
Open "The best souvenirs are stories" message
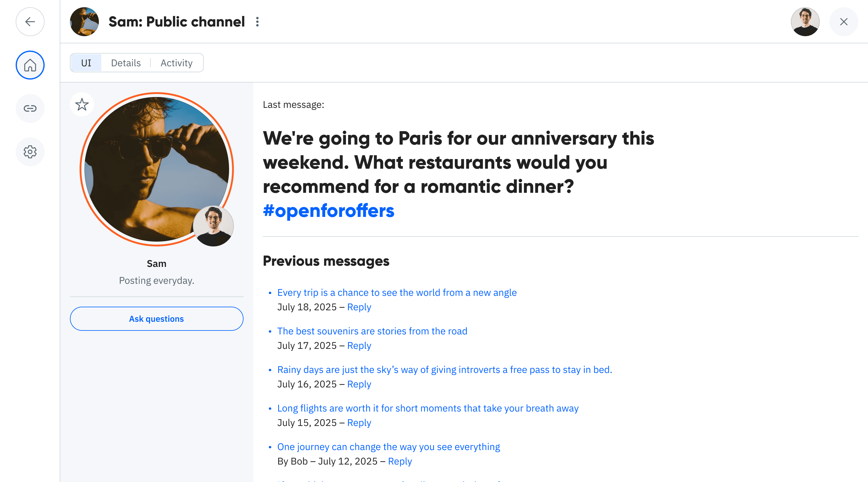coord(372,331)
